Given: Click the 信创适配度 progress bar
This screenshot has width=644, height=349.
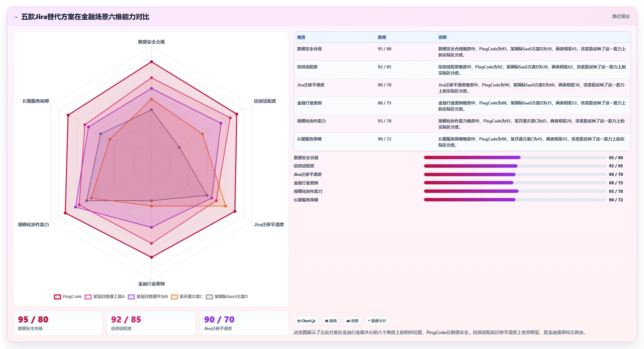Looking at the screenshot, I should pyautogui.click(x=515, y=166).
